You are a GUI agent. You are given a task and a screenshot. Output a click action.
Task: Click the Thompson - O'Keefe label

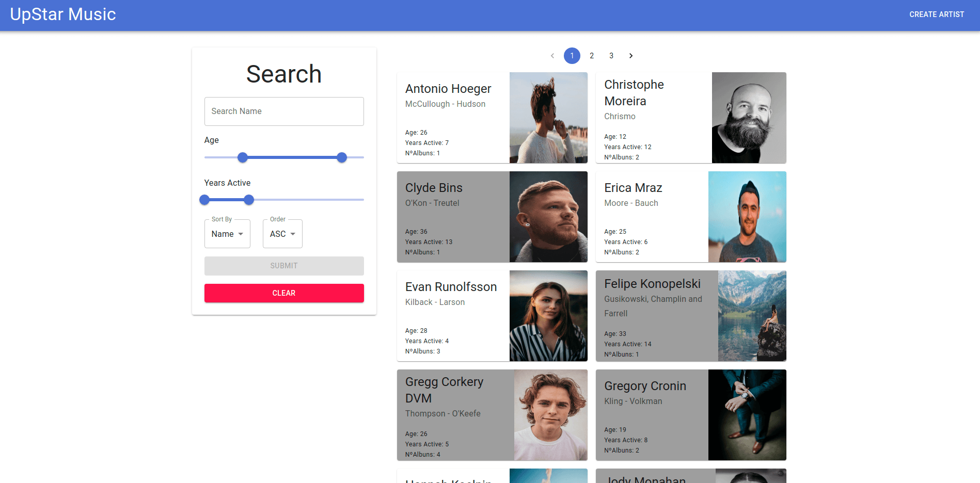[442, 414]
